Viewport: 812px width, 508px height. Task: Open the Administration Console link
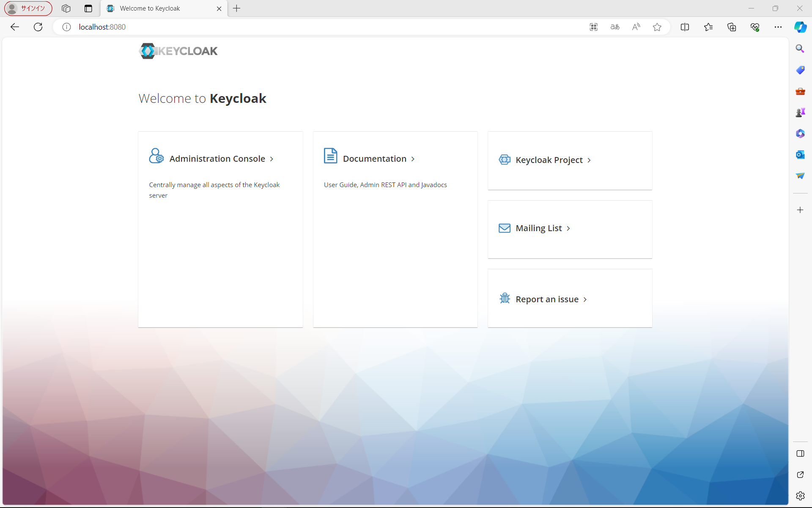click(218, 158)
